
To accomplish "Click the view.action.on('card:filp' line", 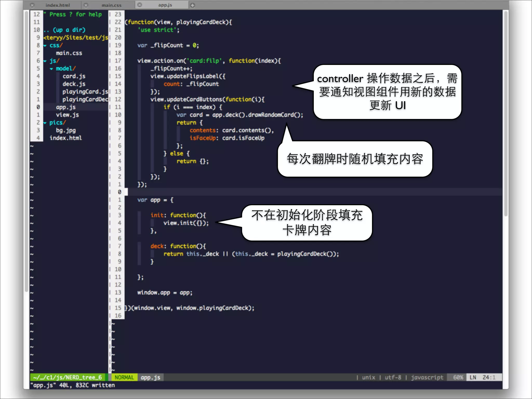I will (209, 61).
